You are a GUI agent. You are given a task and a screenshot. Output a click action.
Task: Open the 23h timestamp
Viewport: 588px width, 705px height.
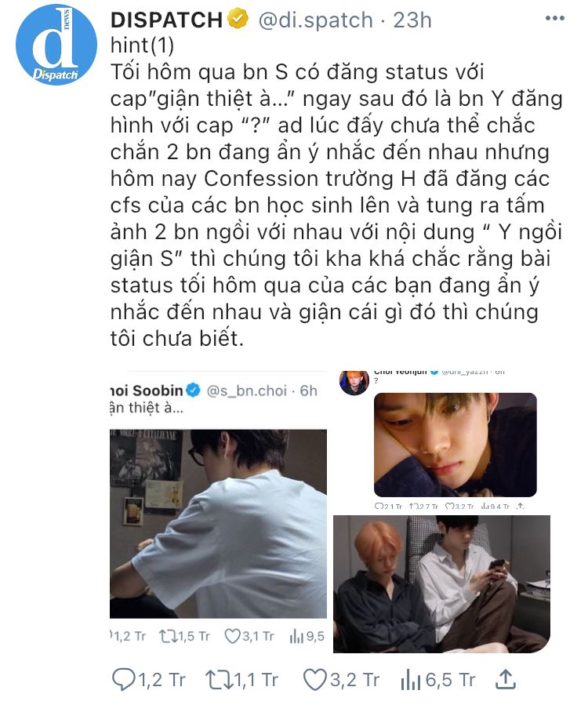[x=412, y=20]
